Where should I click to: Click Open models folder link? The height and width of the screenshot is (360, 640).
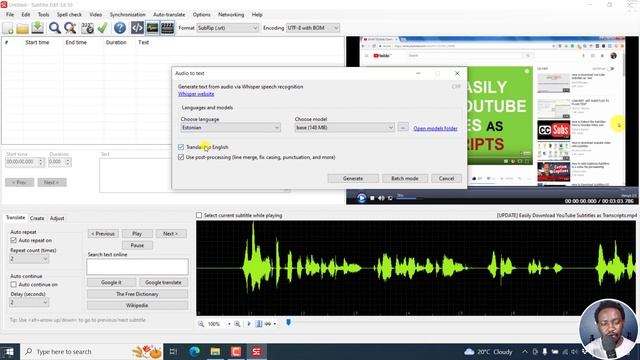click(435, 128)
